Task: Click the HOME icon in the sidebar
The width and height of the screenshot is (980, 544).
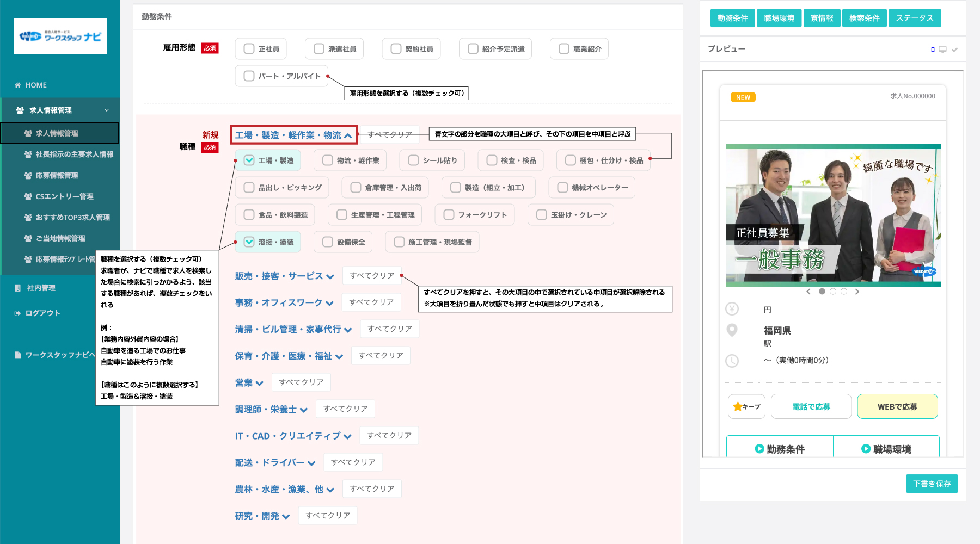Action: [x=18, y=85]
